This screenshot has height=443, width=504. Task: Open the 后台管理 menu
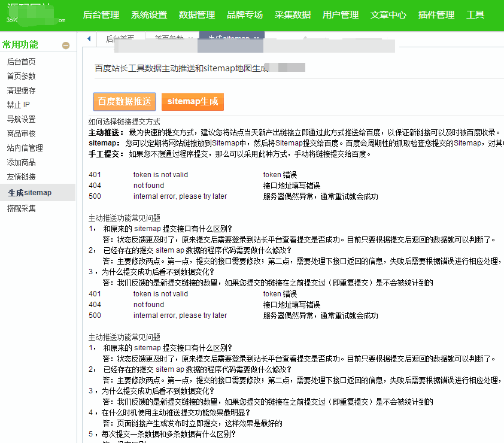click(x=101, y=15)
